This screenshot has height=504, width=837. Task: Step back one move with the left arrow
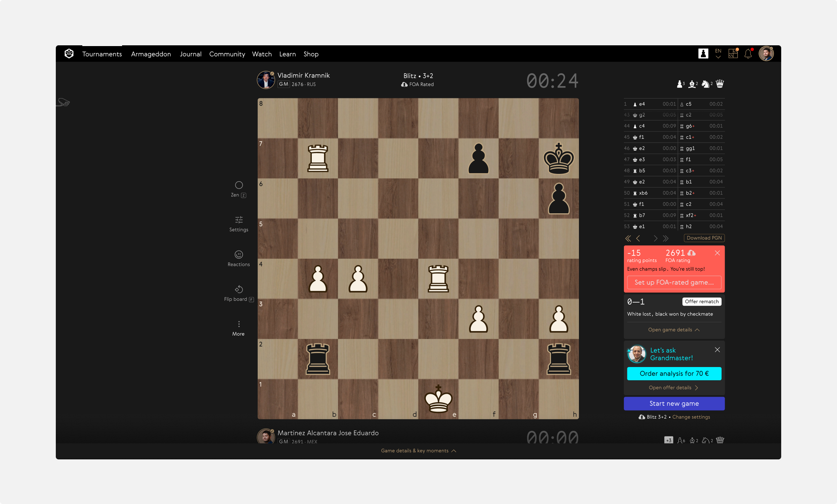(x=638, y=238)
